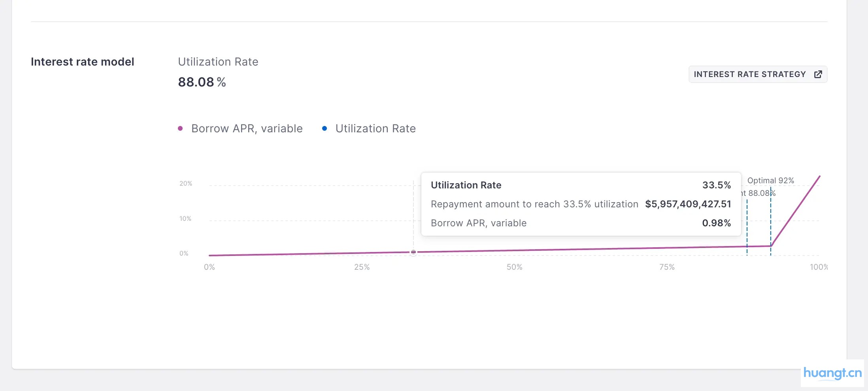Toggle the Optimal 92% annotation visibility
The image size is (868, 391).
click(771, 180)
